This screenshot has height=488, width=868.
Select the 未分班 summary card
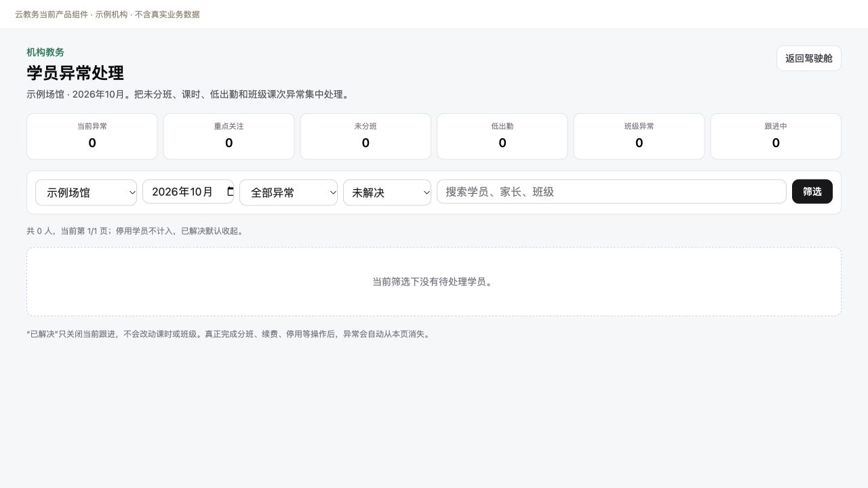pyautogui.click(x=366, y=136)
